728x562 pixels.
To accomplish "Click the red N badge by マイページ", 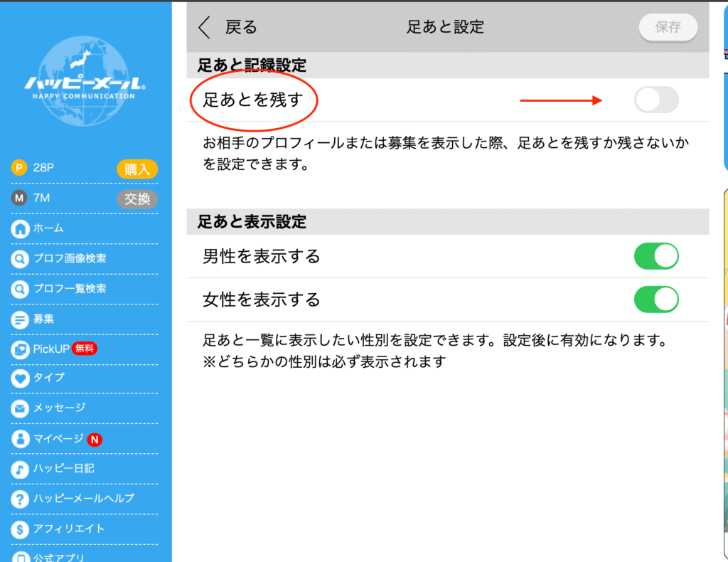I will [x=95, y=440].
